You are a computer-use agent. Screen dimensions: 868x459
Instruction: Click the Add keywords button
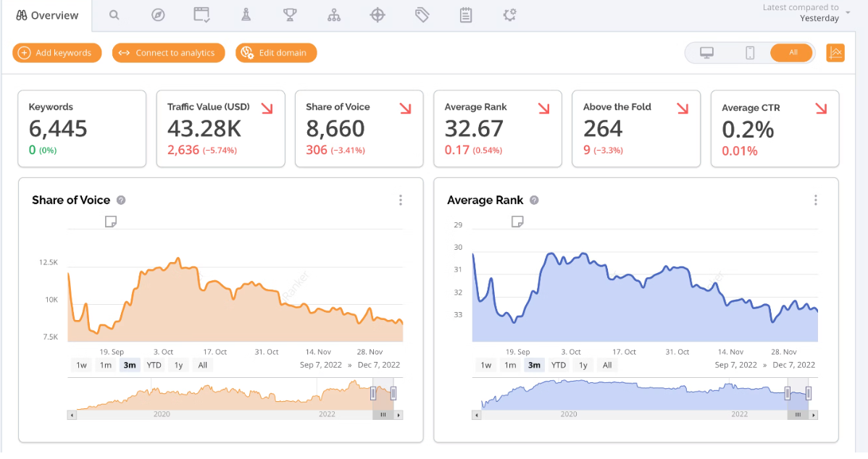57,53
